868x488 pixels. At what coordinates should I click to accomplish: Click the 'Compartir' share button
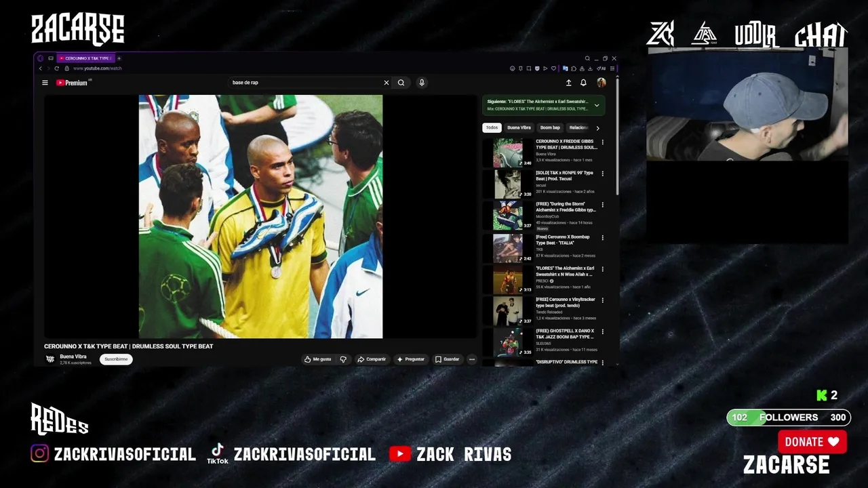tap(372, 359)
